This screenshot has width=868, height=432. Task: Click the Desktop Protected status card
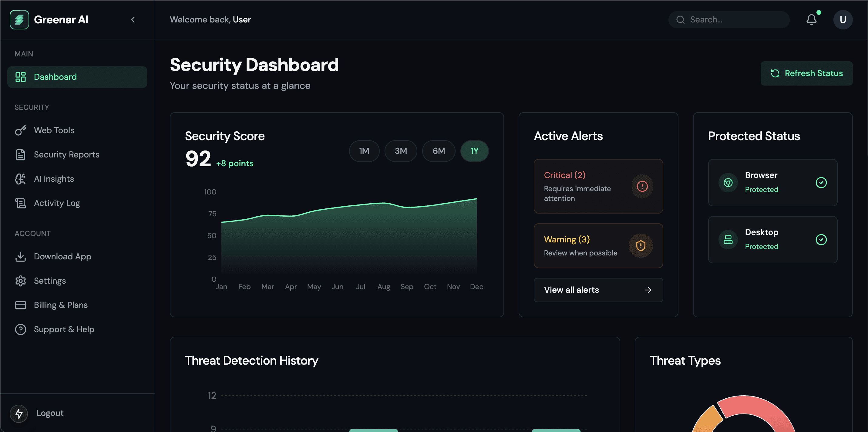point(773,240)
